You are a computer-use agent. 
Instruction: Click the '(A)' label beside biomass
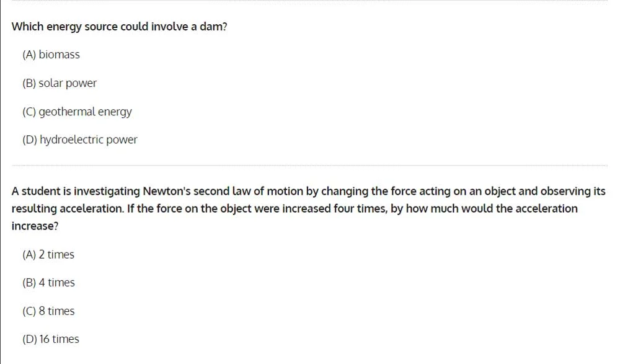click(29, 55)
